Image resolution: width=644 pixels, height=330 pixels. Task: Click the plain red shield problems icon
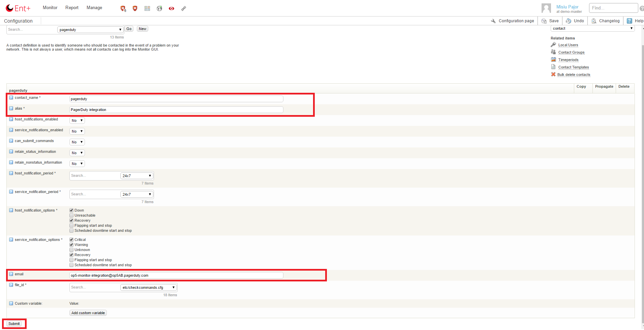click(x=135, y=8)
